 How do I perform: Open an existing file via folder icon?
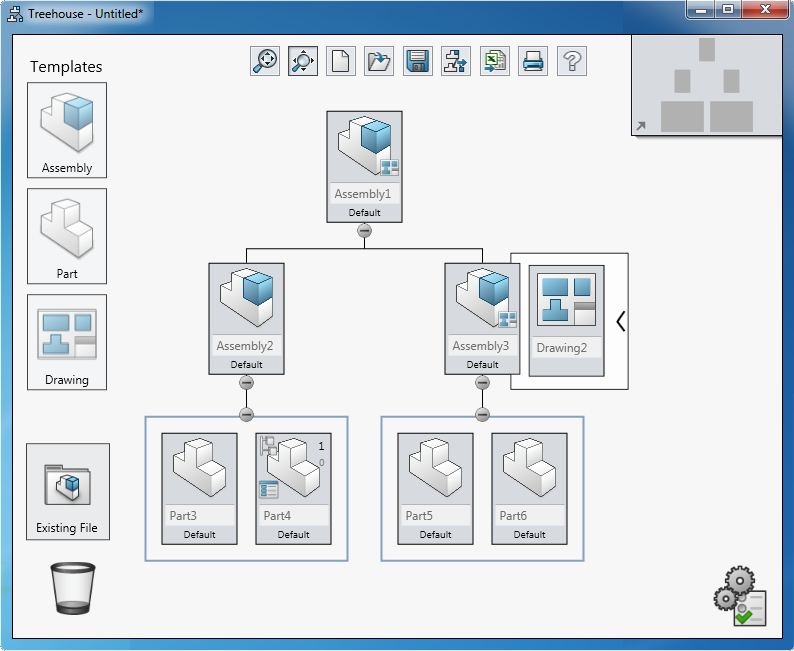click(x=379, y=61)
